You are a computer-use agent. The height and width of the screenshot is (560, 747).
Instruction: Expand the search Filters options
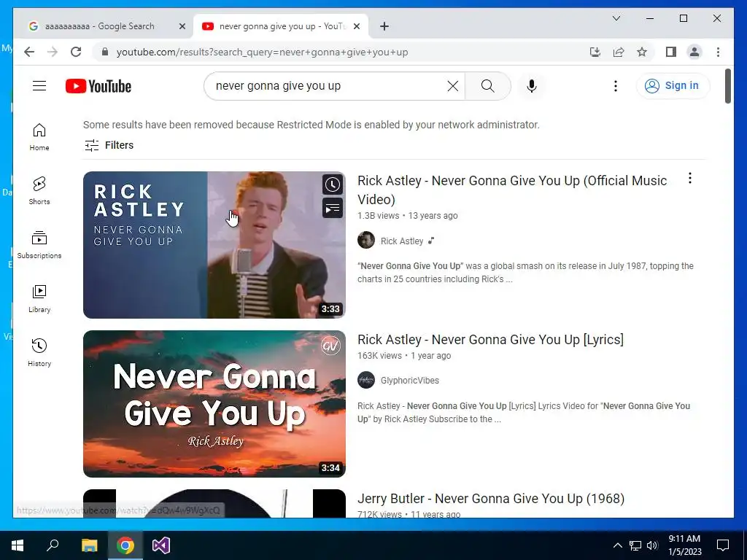click(x=109, y=145)
